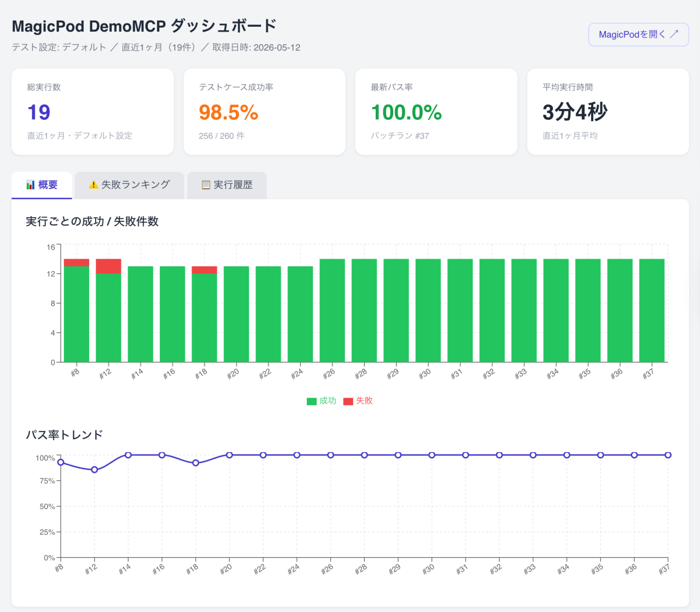700x612 pixels.
Task: Click the green bar for run #24
Action: 300,314
